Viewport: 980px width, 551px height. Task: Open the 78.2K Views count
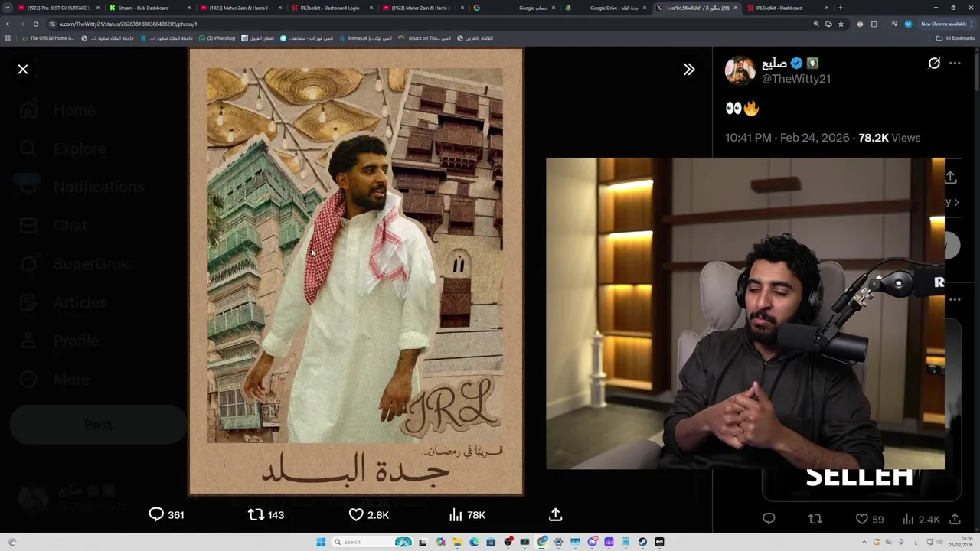click(x=889, y=138)
